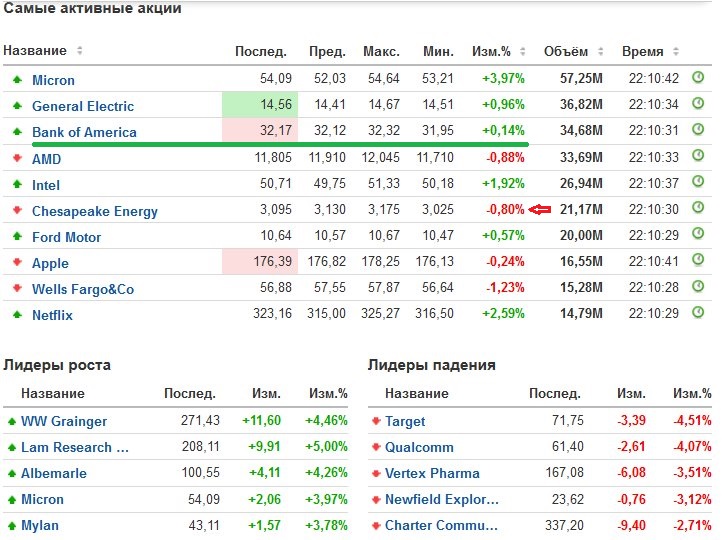Open the Chesapeake Energy stock link

tap(94, 211)
